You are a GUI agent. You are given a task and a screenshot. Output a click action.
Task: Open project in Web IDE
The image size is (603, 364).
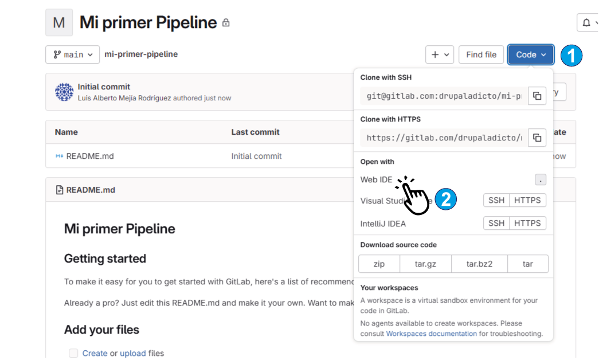click(377, 180)
